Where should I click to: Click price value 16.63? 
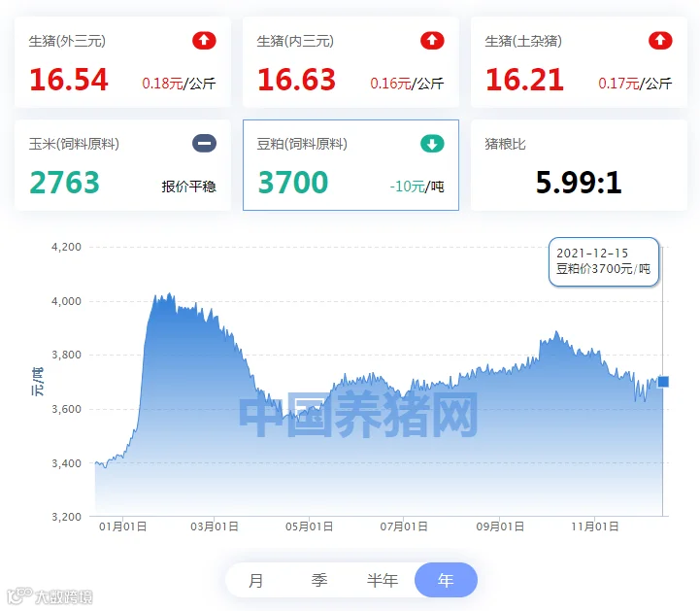tap(296, 80)
